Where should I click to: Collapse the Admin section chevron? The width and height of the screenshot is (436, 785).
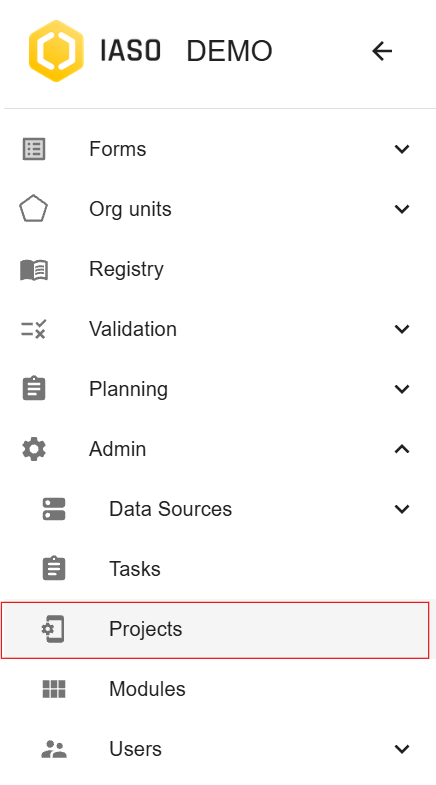402,449
